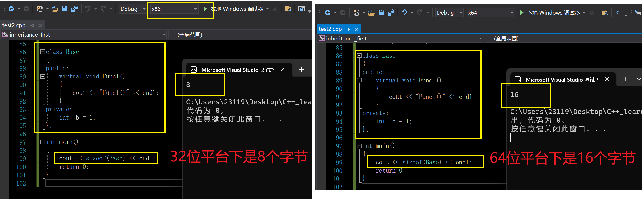Save all files in the x86 window
The image size is (644, 203).
pos(74,9)
